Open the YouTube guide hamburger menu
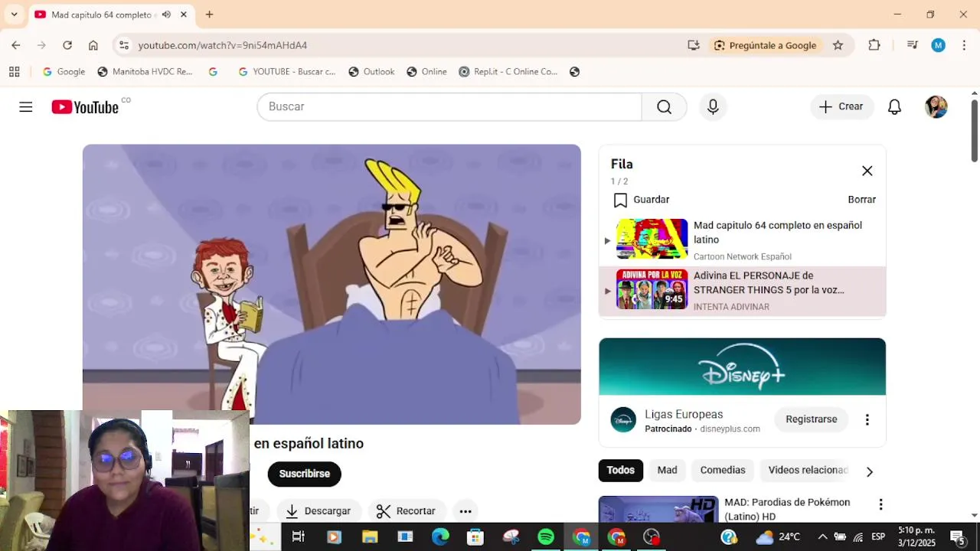 (26, 107)
